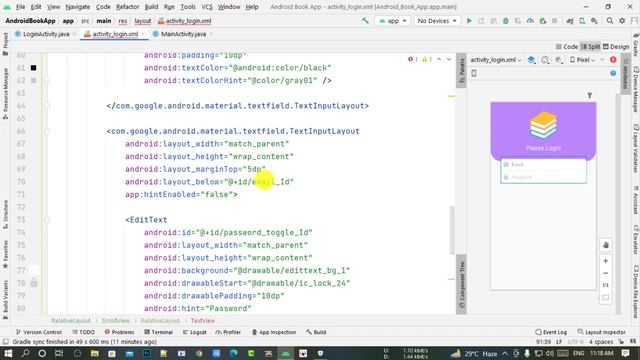640x360 pixels.
Task: Open the Profile app gauge icon
Action: [x=530, y=21]
